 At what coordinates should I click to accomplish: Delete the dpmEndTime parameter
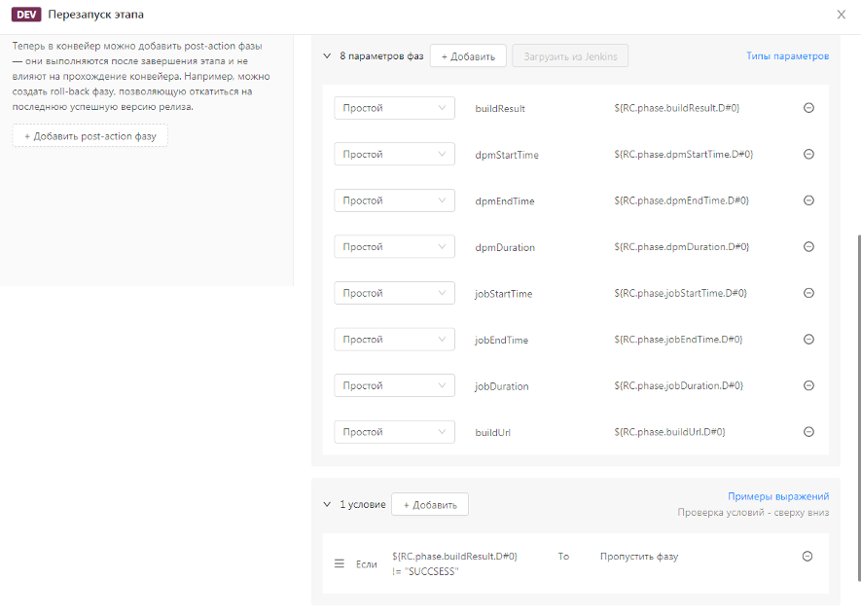pyautogui.click(x=807, y=200)
